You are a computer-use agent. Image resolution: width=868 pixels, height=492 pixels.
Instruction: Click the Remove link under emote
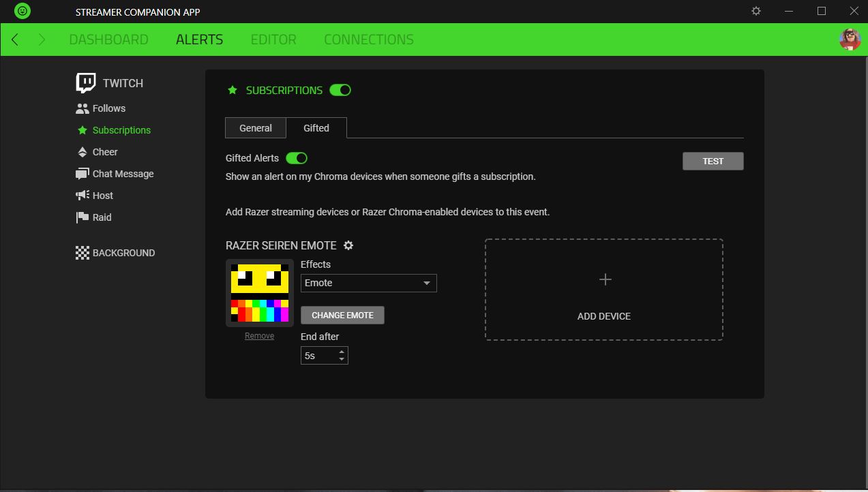tap(260, 336)
